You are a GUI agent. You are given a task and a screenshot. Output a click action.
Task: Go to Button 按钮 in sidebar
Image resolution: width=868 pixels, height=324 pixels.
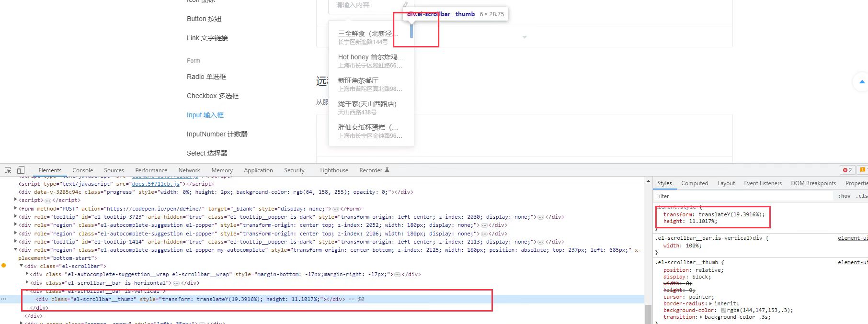[204, 19]
